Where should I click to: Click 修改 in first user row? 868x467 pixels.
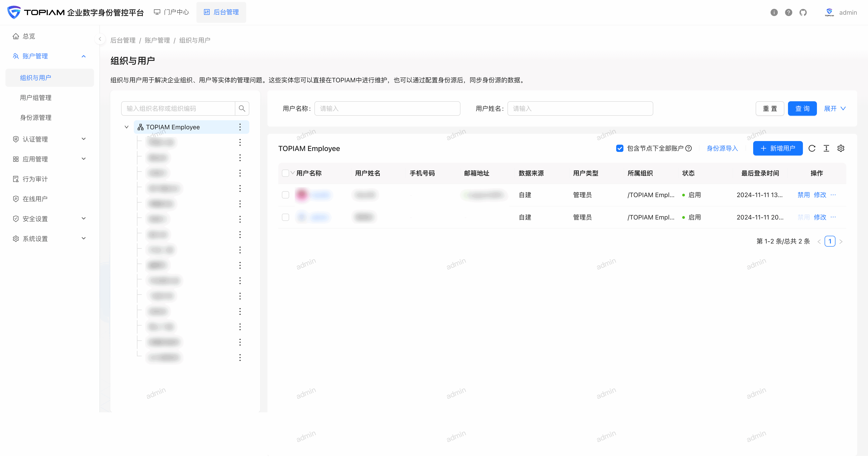coord(820,195)
